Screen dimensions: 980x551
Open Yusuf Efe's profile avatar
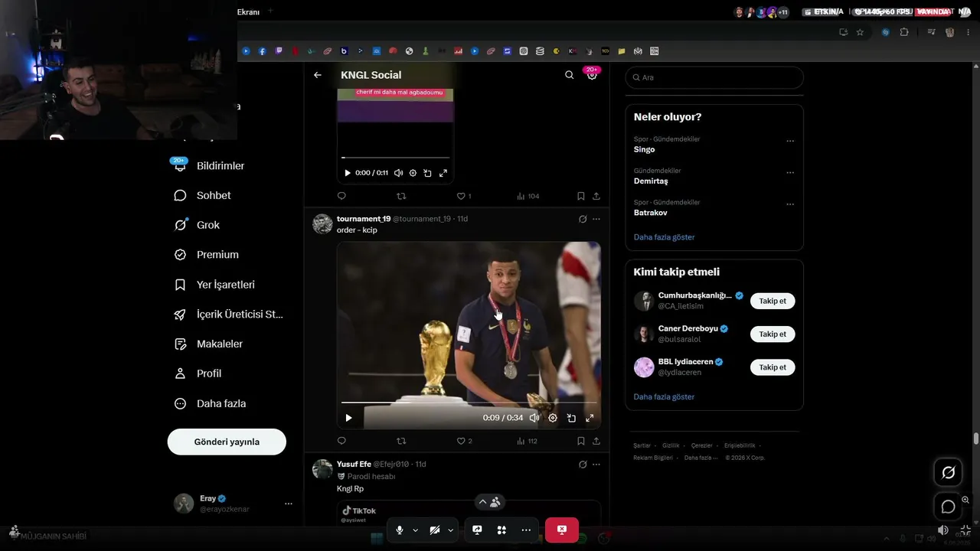(322, 469)
